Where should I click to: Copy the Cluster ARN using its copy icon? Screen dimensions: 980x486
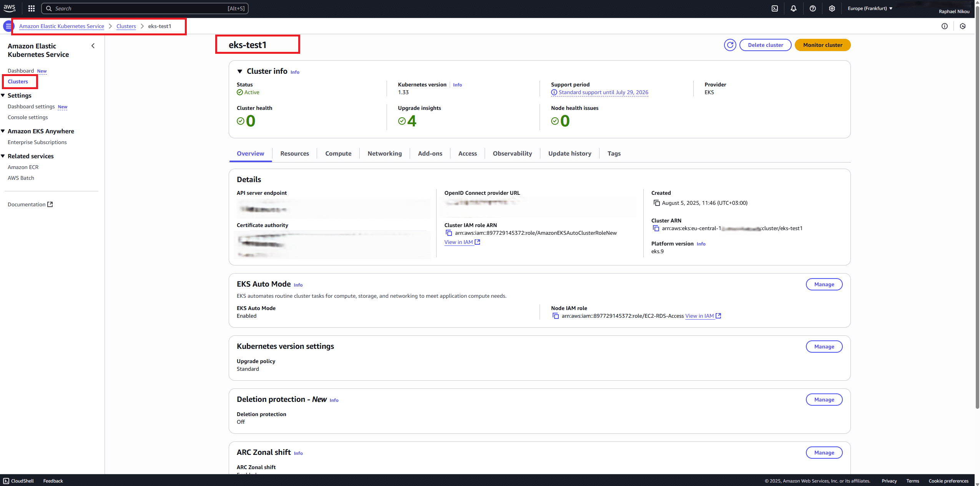point(656,228)
